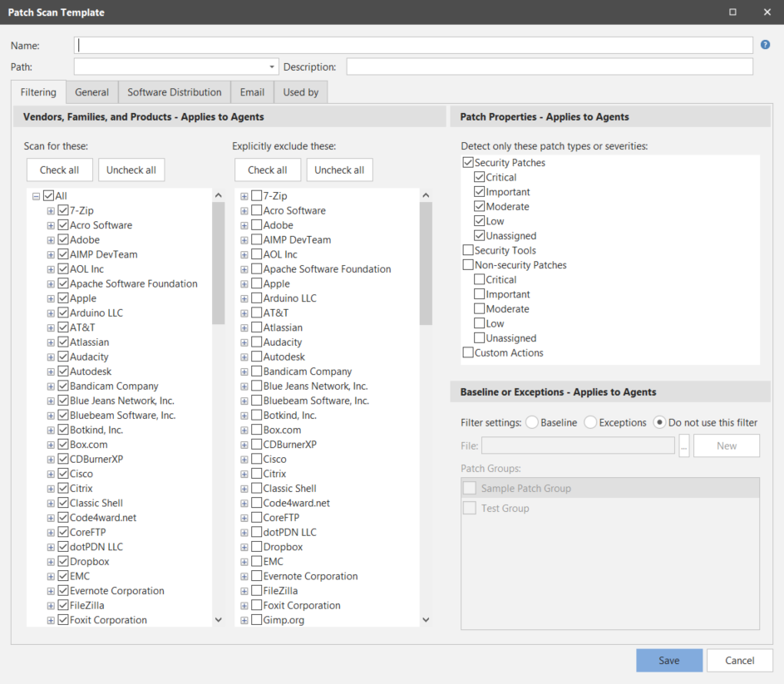
Task: Click the exclude tree scrollbar thumb
Action: (x=426, y=263)
